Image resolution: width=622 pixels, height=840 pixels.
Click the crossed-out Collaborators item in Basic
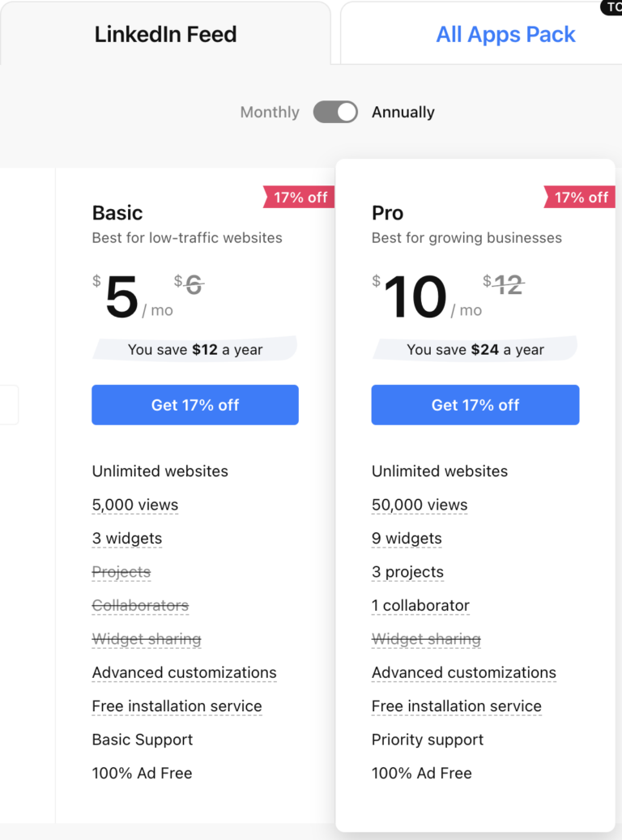click(x=140, y=606)
